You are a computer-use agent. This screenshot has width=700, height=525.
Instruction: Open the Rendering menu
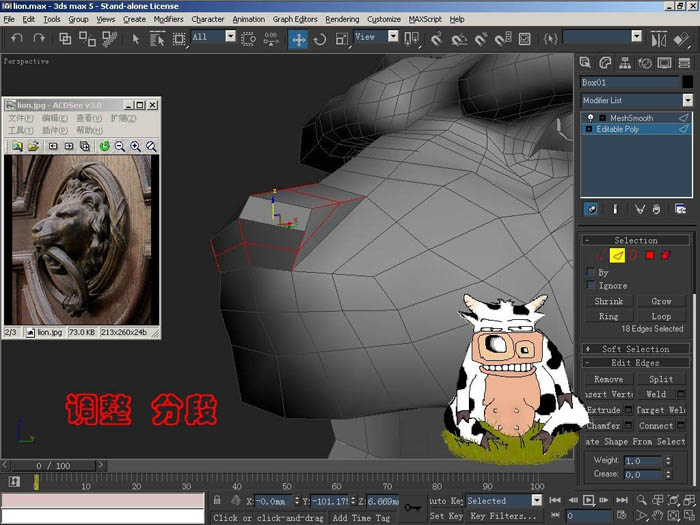coord(342,19)
